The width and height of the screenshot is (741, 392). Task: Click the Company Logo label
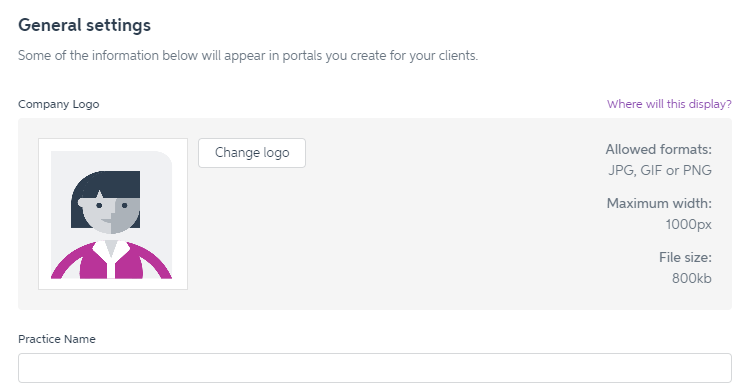[59, 104]
